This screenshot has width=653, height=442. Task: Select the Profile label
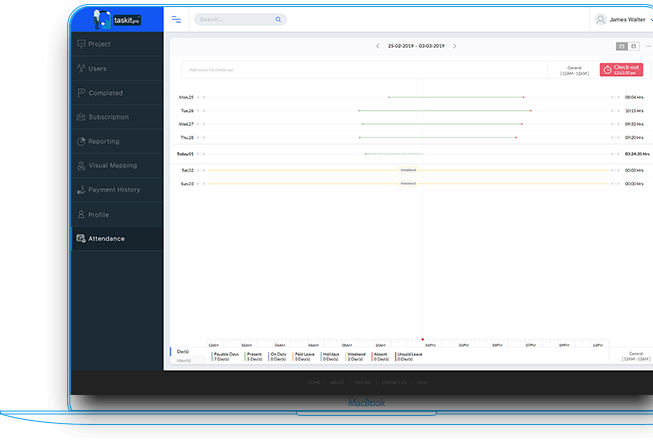(x=99, y=215)
